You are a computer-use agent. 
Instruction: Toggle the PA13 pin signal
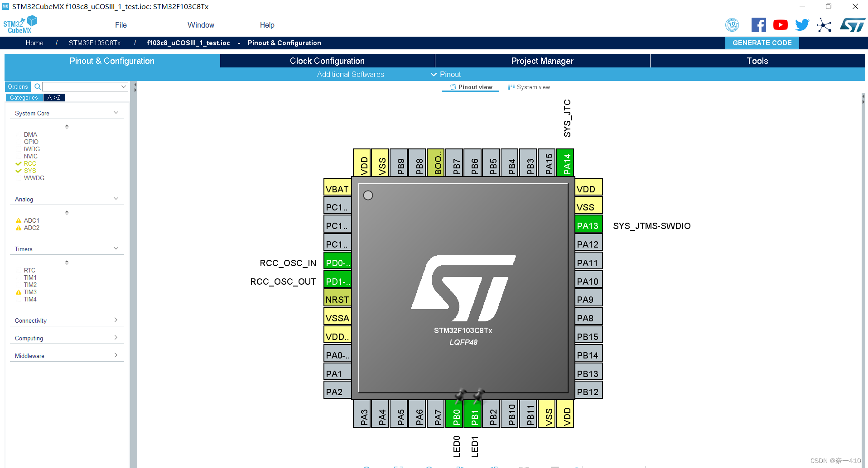588,224
